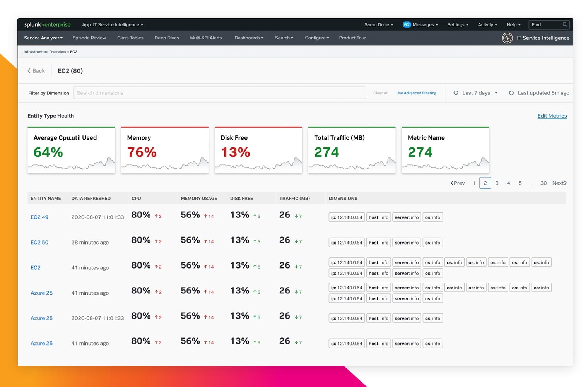Go to Deep Dives
This screenshot has height=387, width=588.
coord(167,38)
